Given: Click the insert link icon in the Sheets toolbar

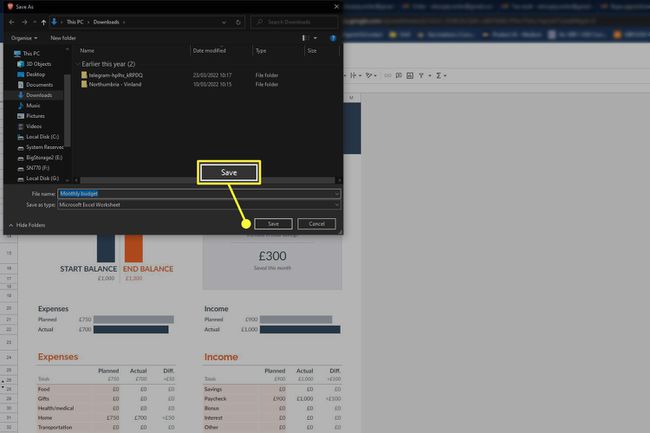Looking at the screenshot, I should (387, 75).
